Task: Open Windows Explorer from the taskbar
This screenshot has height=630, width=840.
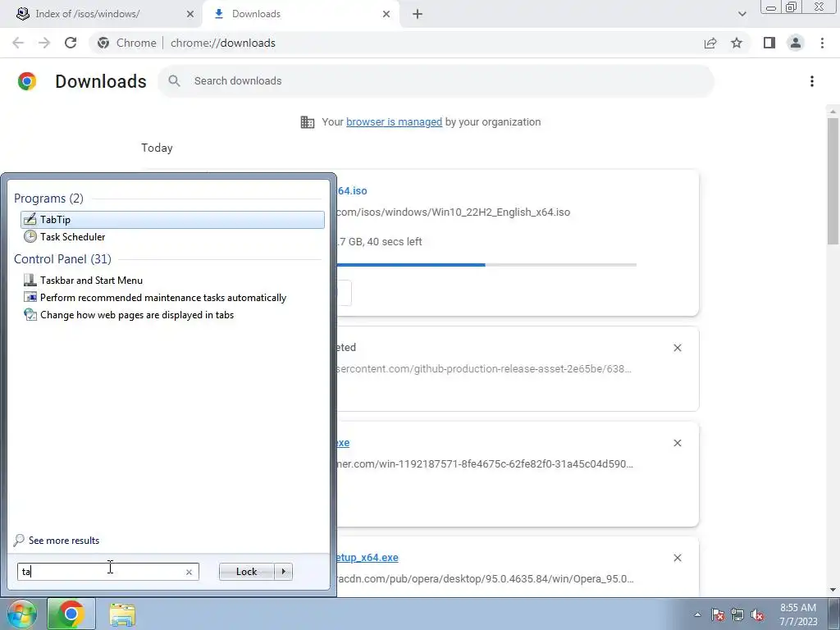Action: click(122, 614)
